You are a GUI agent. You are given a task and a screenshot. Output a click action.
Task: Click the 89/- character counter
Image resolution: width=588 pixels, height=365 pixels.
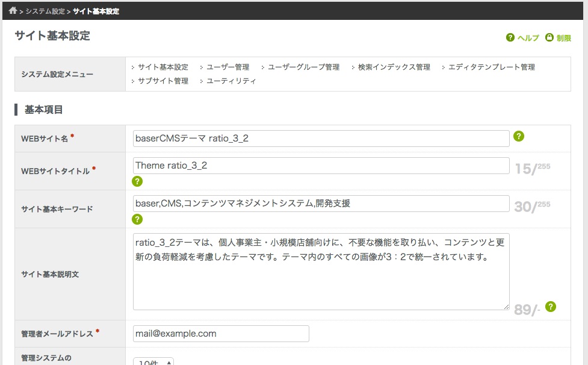pos(527,310)
